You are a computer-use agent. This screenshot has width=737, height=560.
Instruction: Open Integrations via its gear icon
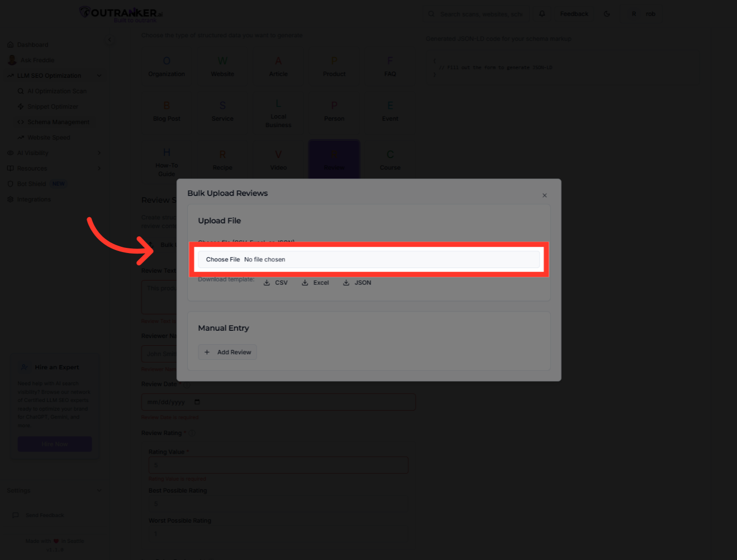coord(10,200)
